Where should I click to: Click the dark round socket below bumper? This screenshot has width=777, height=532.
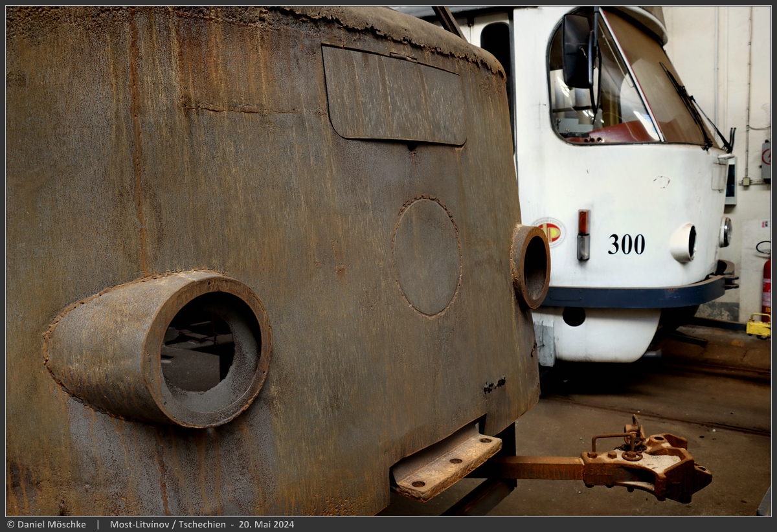[x=573, y=316]
